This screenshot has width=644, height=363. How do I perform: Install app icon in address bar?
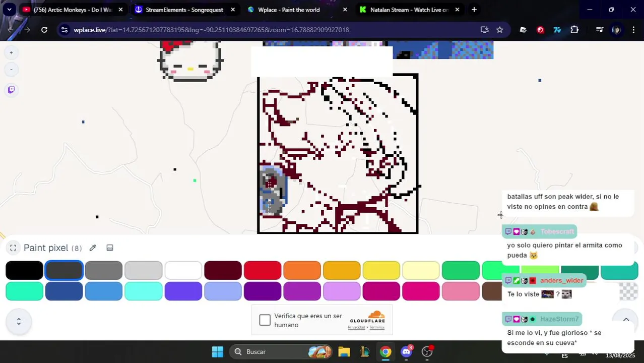[484, 30]
